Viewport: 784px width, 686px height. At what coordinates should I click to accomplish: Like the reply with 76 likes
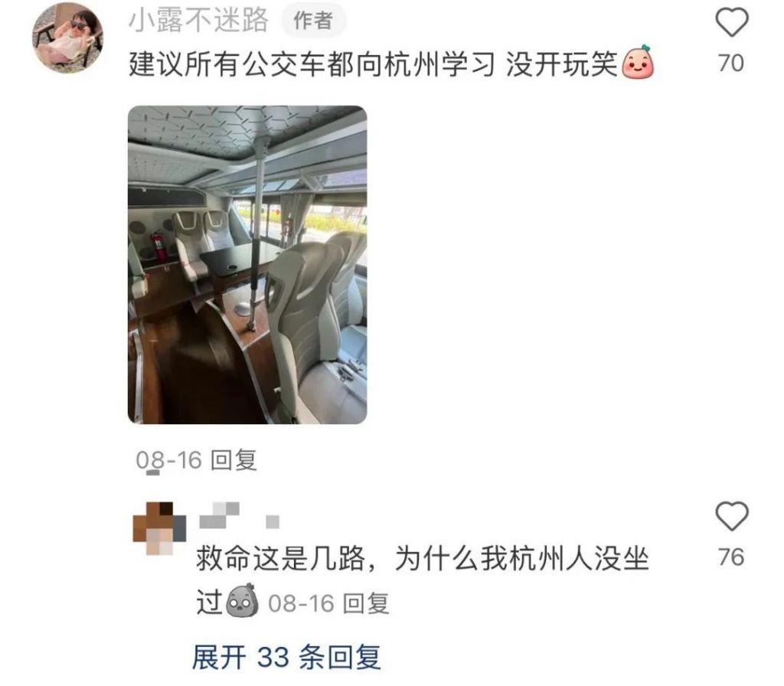731,516
